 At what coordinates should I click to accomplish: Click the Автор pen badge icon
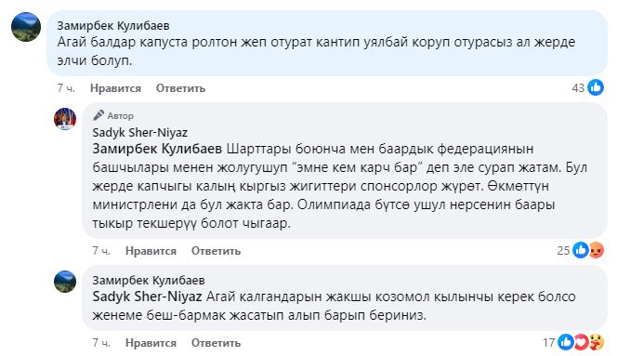(99, 115)
